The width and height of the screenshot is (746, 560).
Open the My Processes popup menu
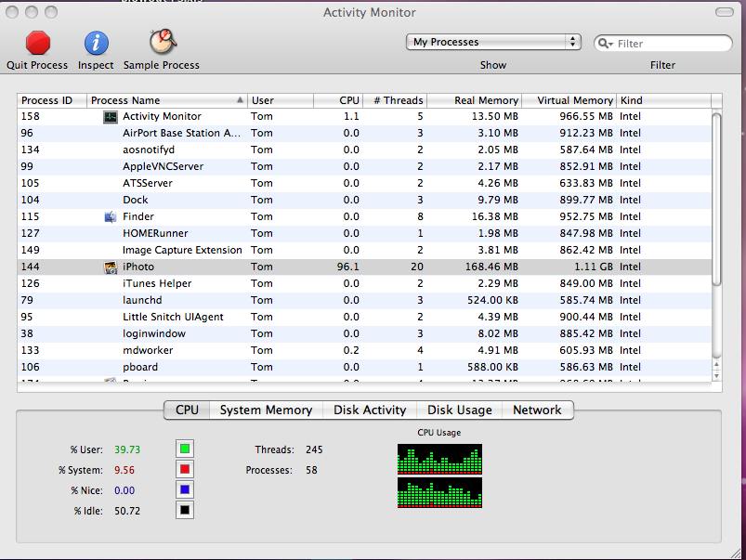point(492,42)
